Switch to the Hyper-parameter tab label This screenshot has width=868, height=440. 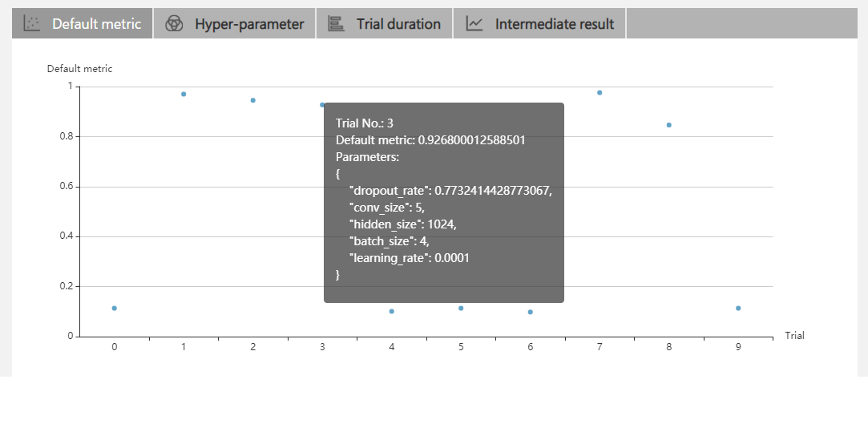pyautogui.click(x=249, y=24)
